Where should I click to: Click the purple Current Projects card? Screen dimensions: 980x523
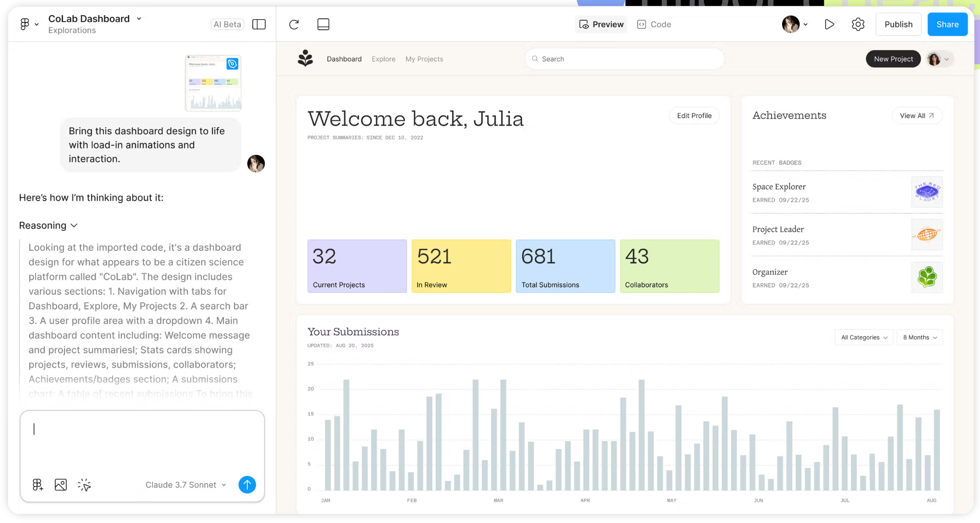pos(357,266)
